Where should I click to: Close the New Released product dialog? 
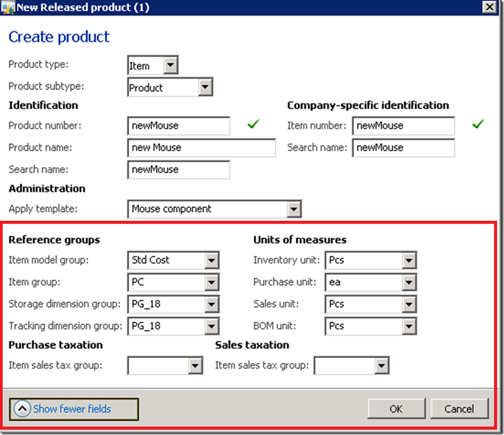[490, 7]
